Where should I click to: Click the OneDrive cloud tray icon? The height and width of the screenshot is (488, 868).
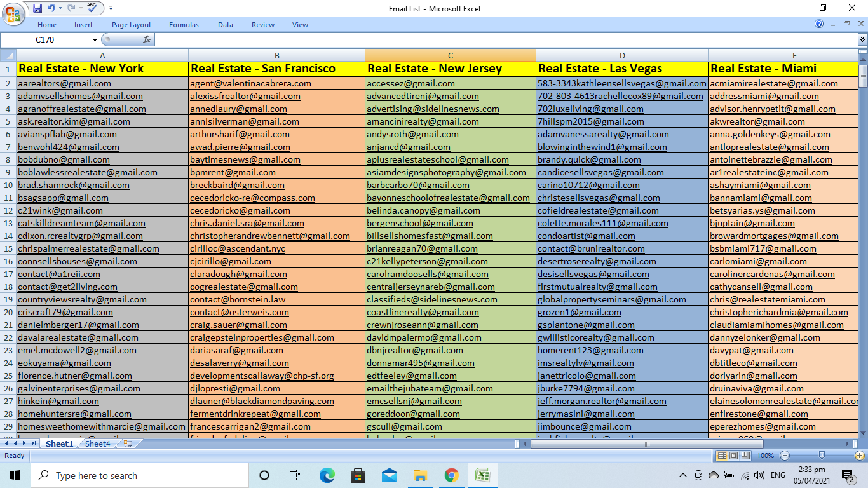click(714, 475)
